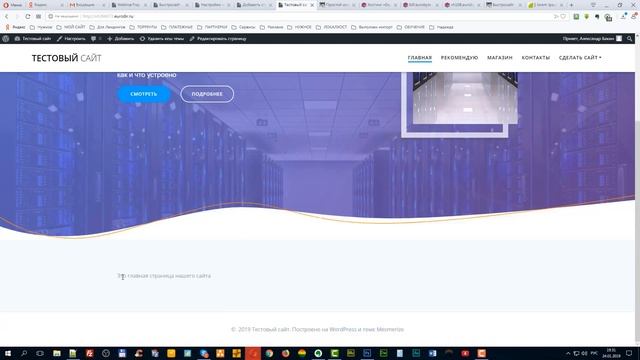Open the Выполнен импорт bookmarks folder
640x360 pixels.
coord(372,27)
